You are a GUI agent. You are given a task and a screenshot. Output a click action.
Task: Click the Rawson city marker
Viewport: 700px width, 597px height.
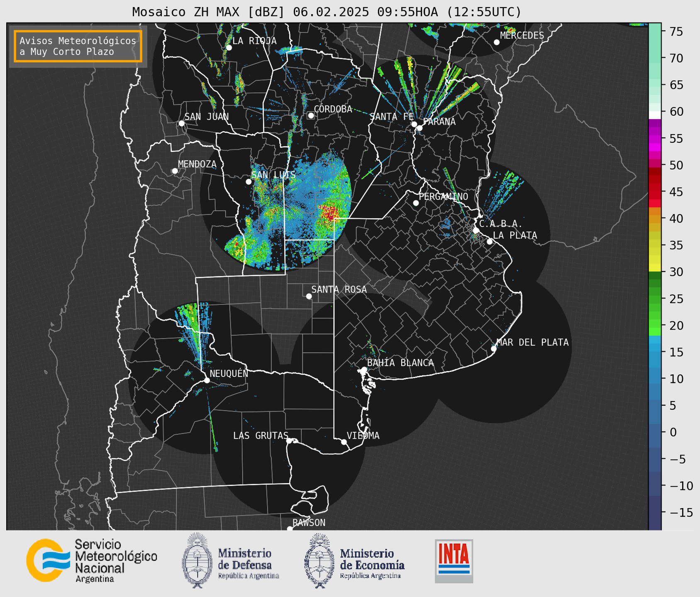click(290, 528)
